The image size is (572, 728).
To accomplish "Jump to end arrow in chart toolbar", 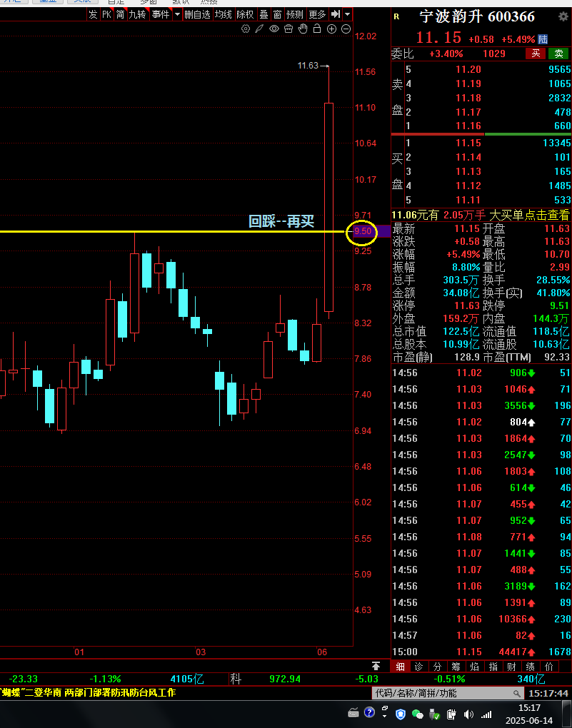I will (336, 14).
